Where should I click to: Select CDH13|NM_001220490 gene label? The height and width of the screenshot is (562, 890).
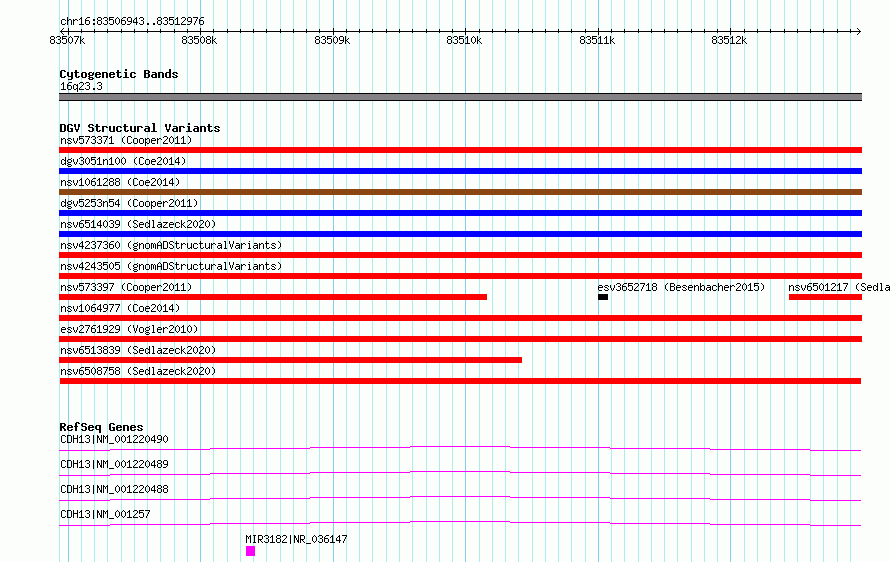point(114,439)
